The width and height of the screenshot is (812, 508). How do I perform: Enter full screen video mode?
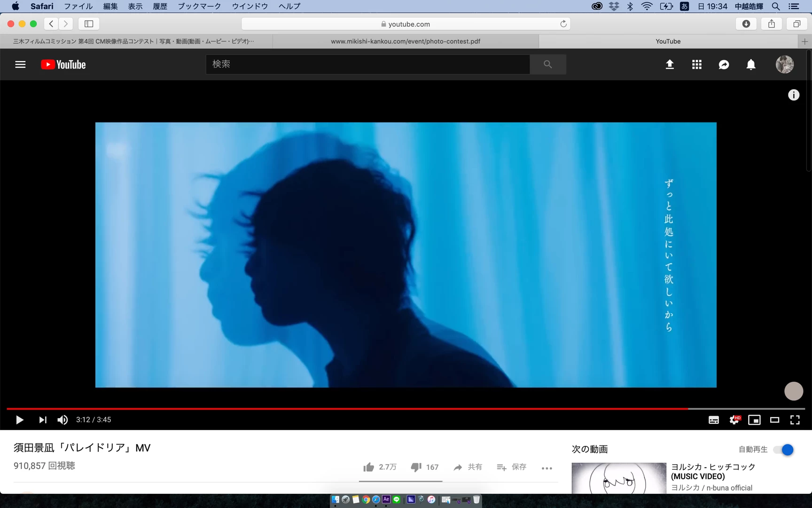(795, 420)
